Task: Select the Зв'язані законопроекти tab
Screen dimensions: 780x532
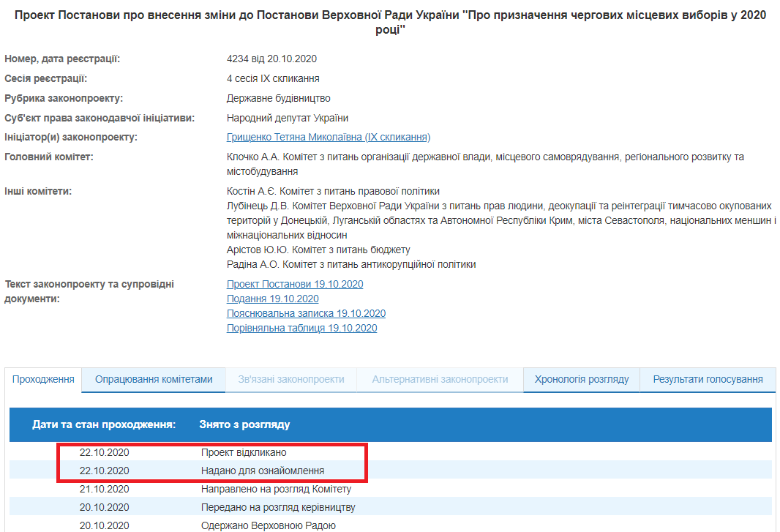Action: coord(291,379)
